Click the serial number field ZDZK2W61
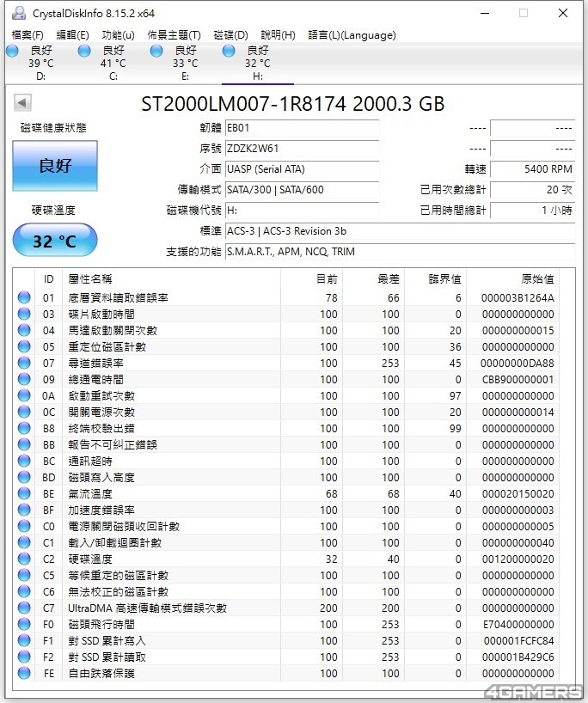588x703 pixels. pos(302,149)
